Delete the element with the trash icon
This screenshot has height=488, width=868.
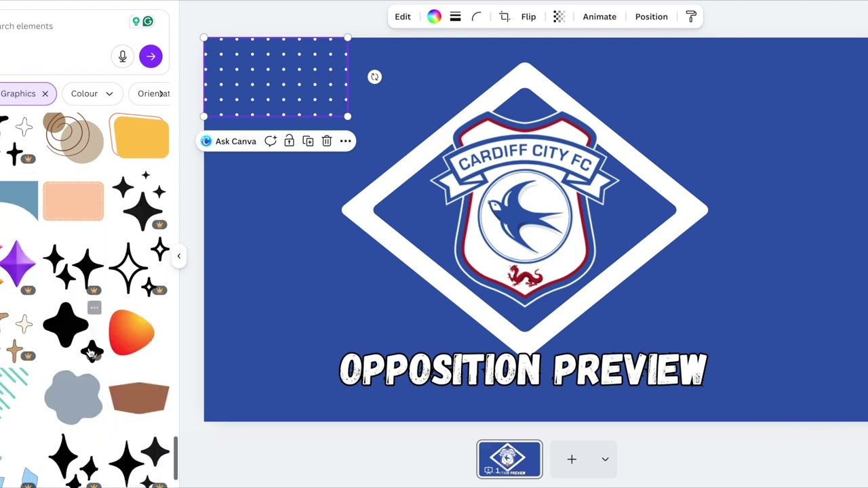[x=327, y=141]
